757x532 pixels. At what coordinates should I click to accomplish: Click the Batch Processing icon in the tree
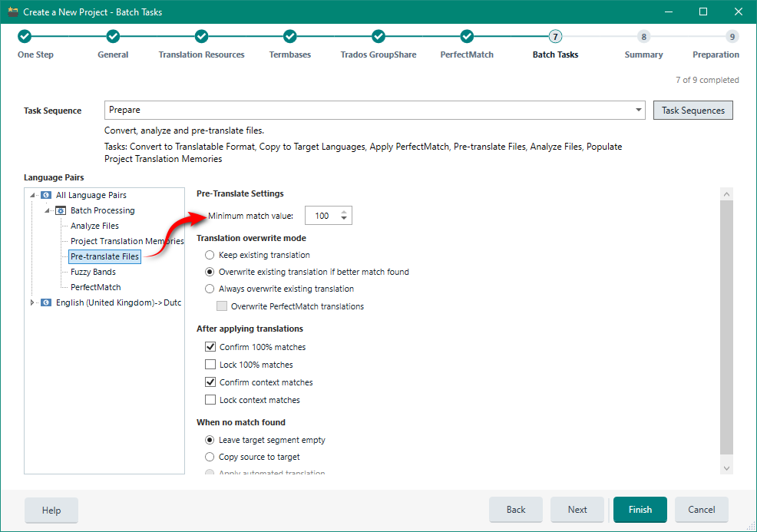pos(61,210)
